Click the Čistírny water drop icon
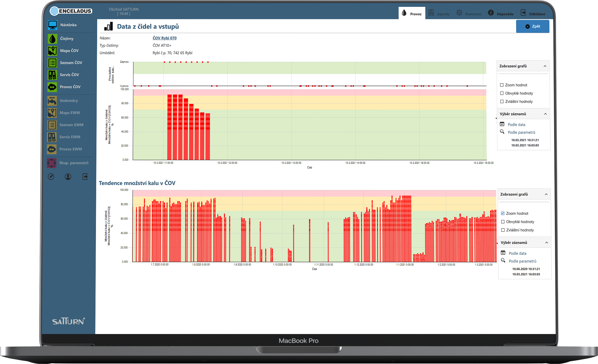This screenshot has height=364, width=598. point(52,39)
